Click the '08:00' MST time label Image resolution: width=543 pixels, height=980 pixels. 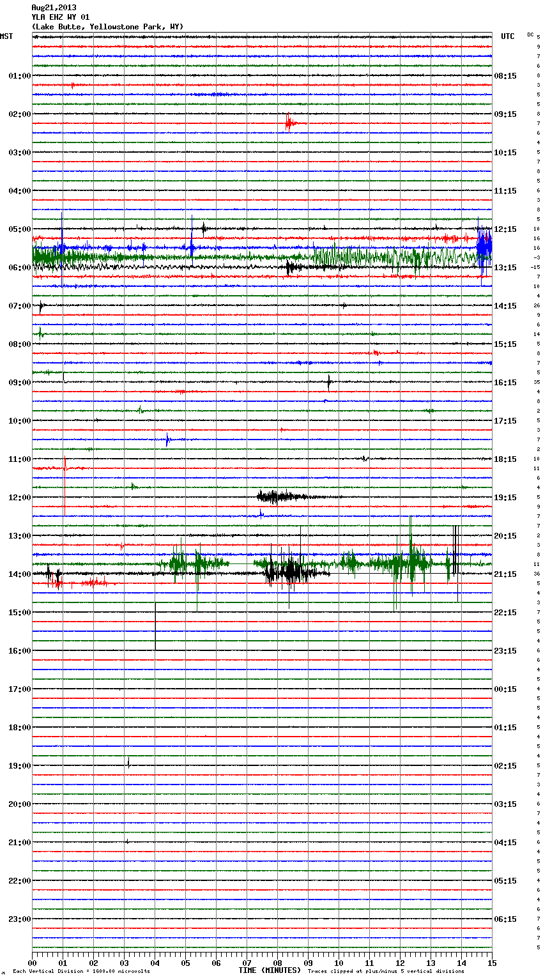[x=19, y=344]
